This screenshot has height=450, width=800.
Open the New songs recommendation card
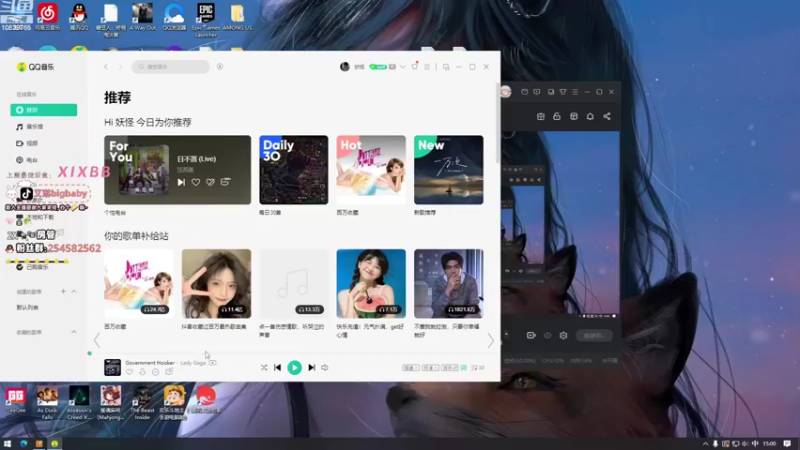(x=448, y=170)
